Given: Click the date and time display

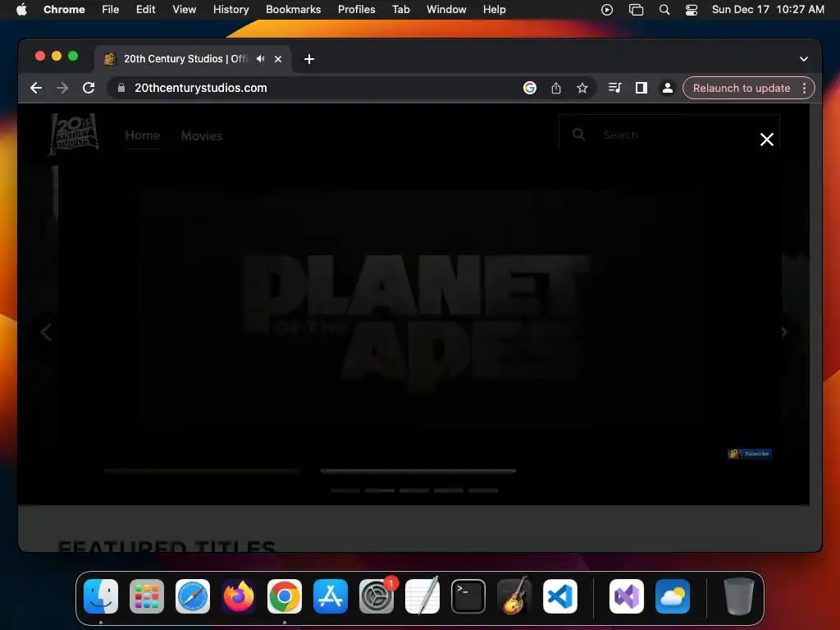Looking at the screenshot, I should point(768,9).
